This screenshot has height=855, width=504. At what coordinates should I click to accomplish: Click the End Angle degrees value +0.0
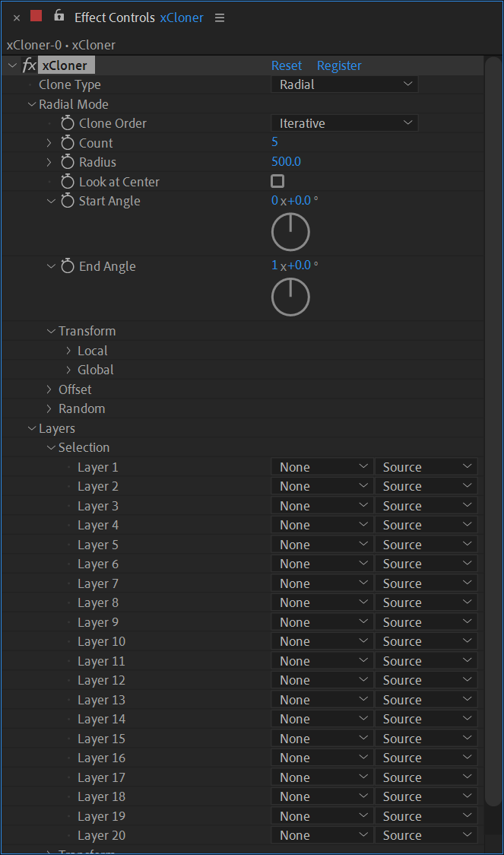click(299, 265)
